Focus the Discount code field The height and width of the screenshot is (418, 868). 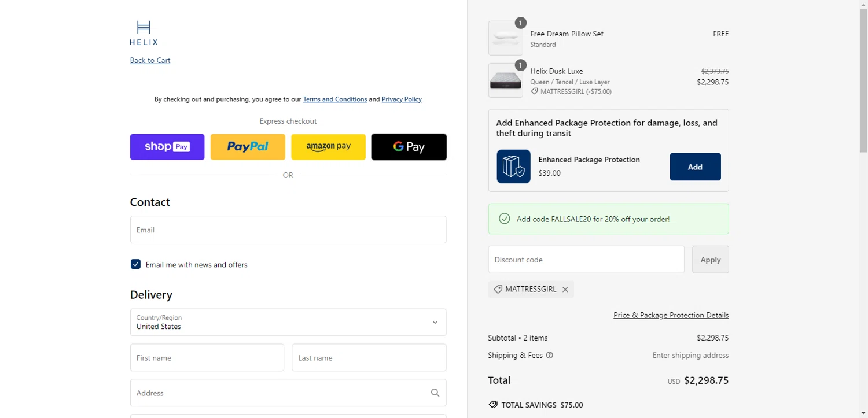(586, 260)
